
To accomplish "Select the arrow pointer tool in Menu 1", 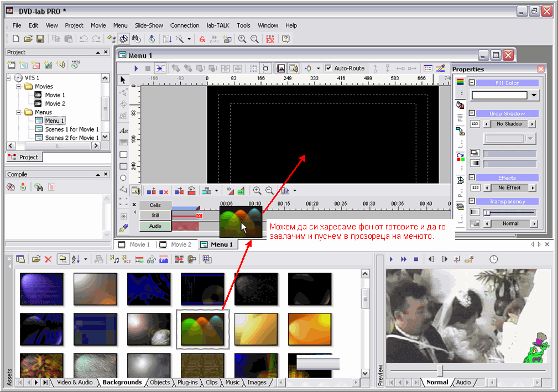I will point(123,80).
